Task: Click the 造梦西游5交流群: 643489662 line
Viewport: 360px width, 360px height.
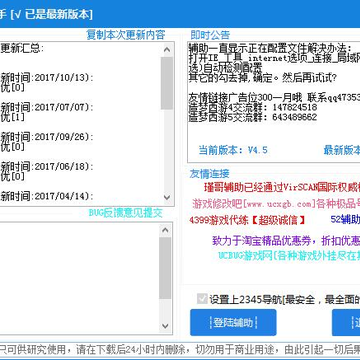Action: click(x=253, y=117)
